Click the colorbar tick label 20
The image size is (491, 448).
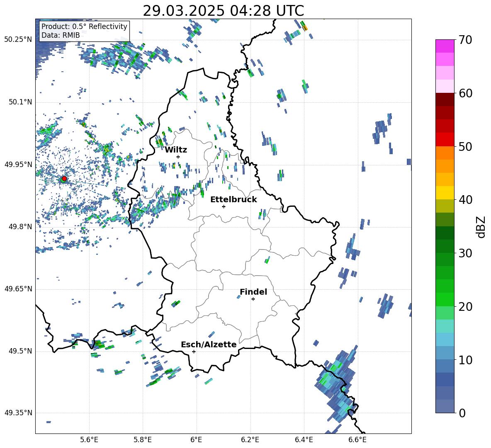click(465, 307)
